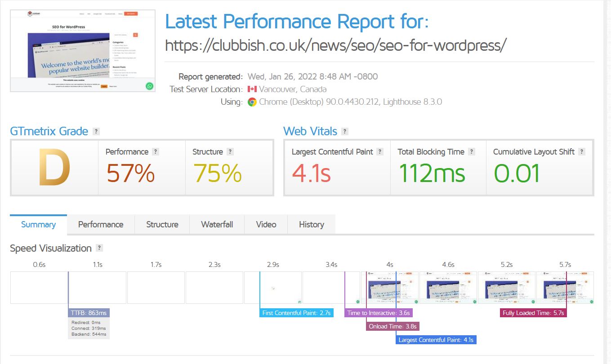This screenshot has height=364, width=611.
Task: Click the site screenshot thumbnail
Action: click(x=83, y=51)
